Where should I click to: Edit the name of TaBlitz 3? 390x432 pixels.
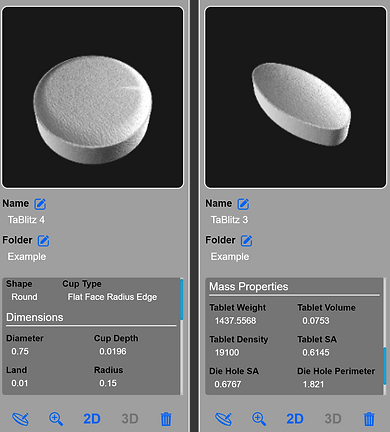click(x=243, y=204)
